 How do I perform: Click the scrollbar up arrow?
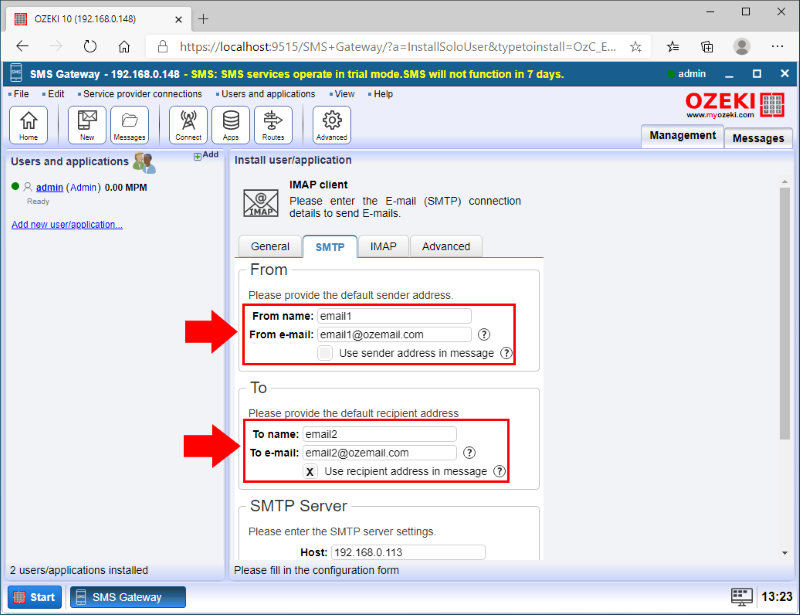(x=785, y=182)
